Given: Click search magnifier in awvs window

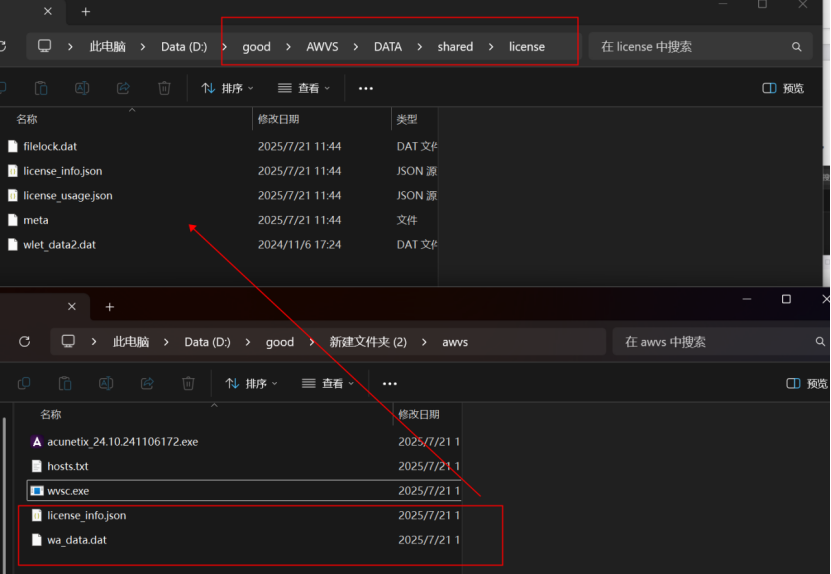Looking at the screenshot, I should pyautogui.click(x=820, y=342).
